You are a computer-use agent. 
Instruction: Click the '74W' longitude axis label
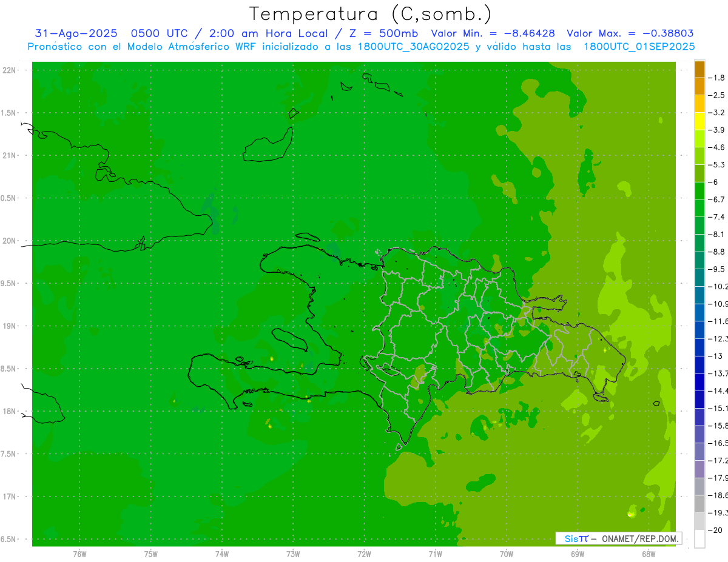[x=222, y=554]
